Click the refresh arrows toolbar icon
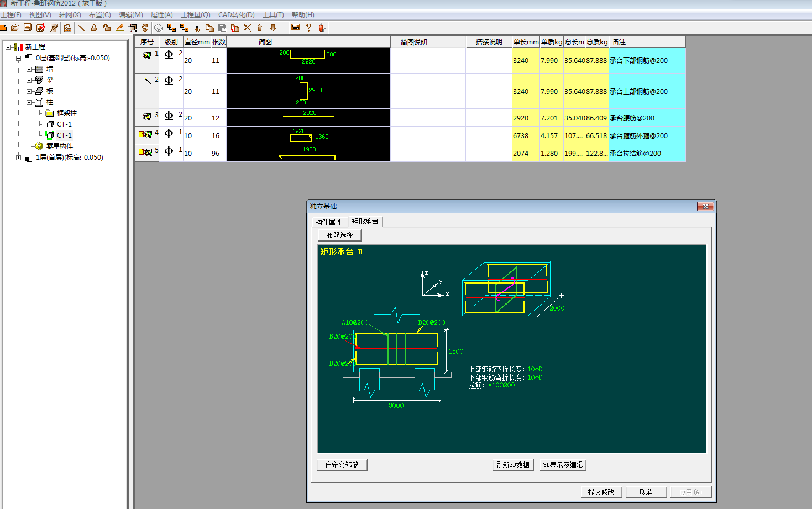The height and width of the screenshot is (509, 812). coord(145,28)
